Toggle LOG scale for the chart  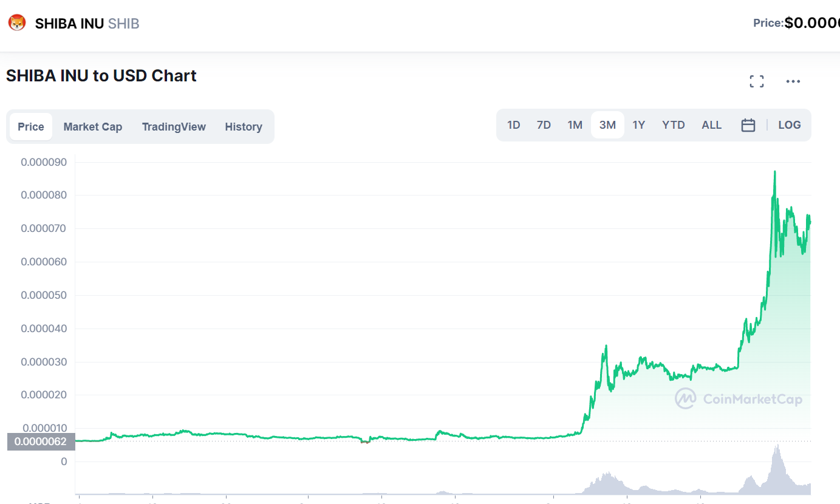pos(789,124)
